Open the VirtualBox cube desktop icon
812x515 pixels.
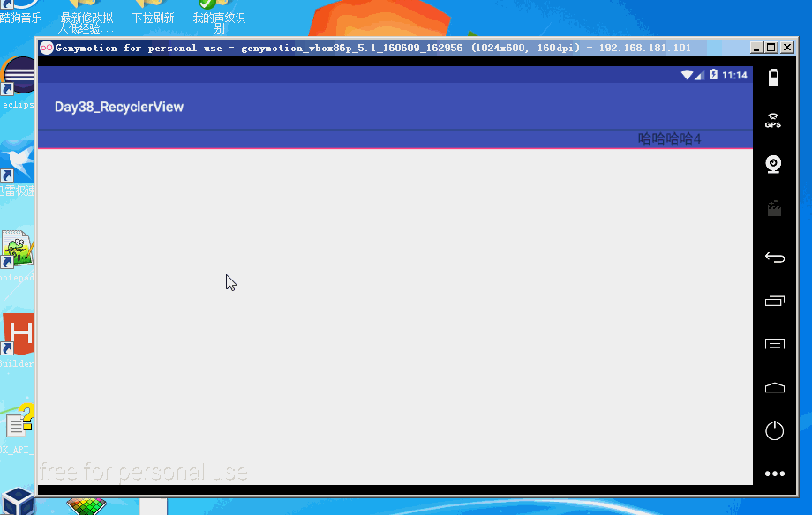(x=18, y=501)
